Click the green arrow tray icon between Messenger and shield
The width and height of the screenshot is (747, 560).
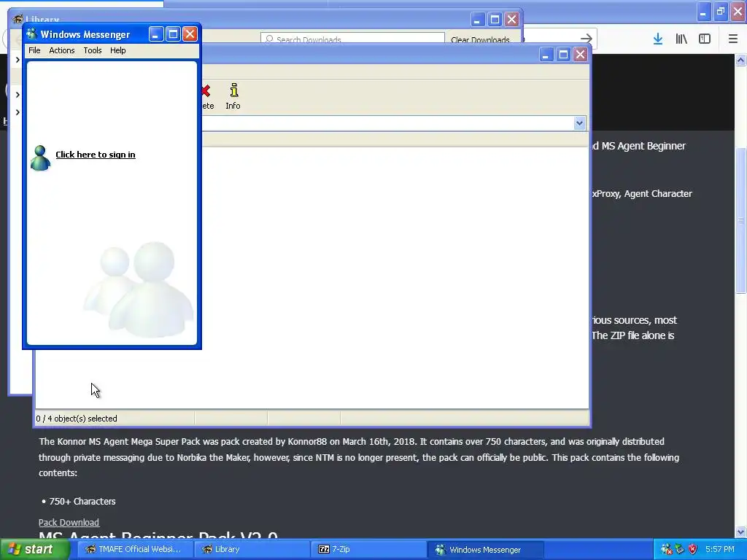(680, 550)
